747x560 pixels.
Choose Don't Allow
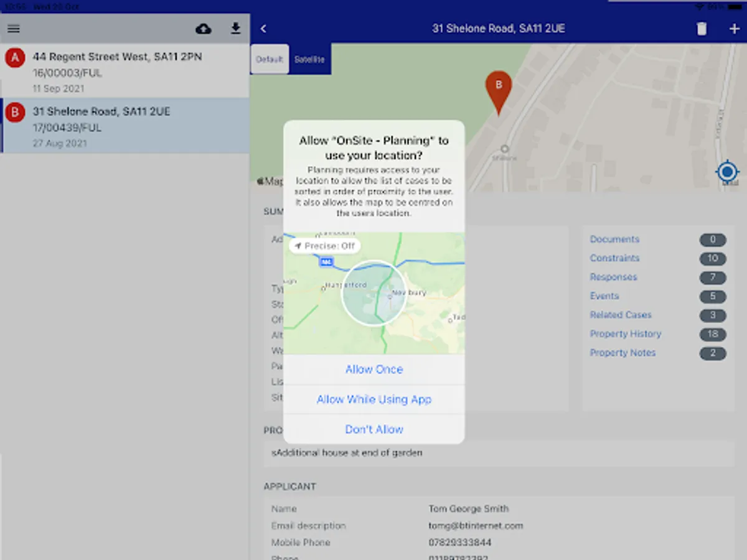374,429
